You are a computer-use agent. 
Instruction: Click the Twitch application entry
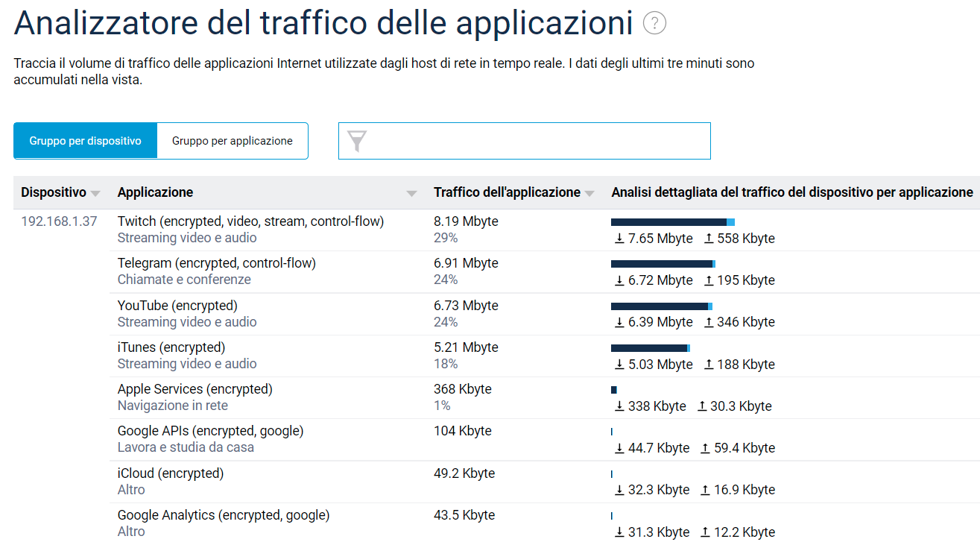coord(250,221)
